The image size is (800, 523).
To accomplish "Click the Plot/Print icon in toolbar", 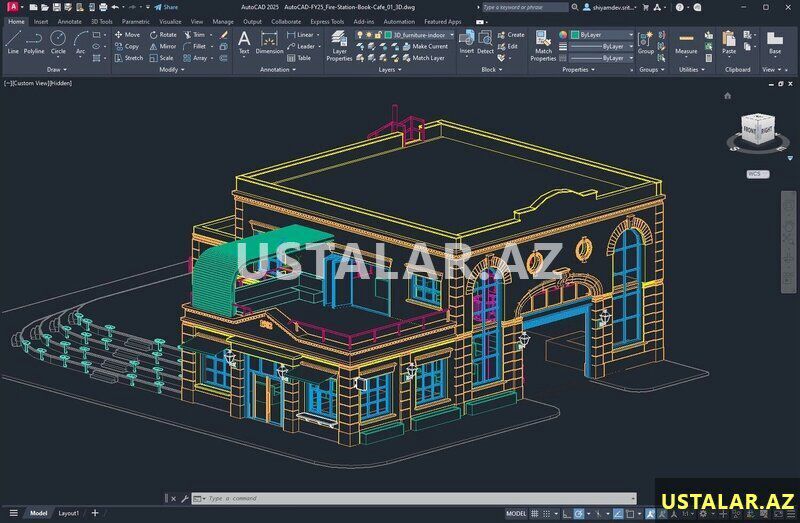I will point(103,7).
